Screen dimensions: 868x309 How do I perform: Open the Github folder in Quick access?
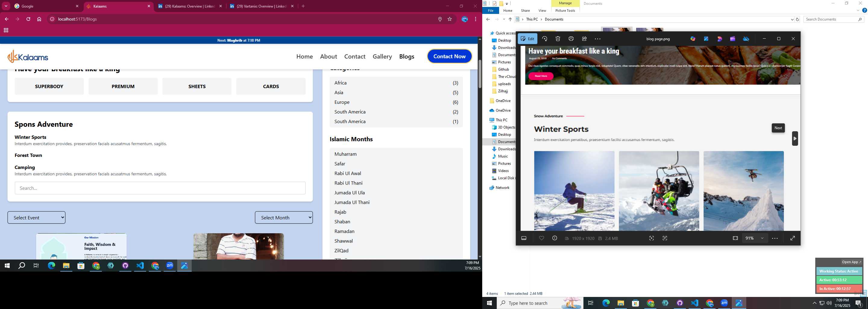tap(503, 69)
